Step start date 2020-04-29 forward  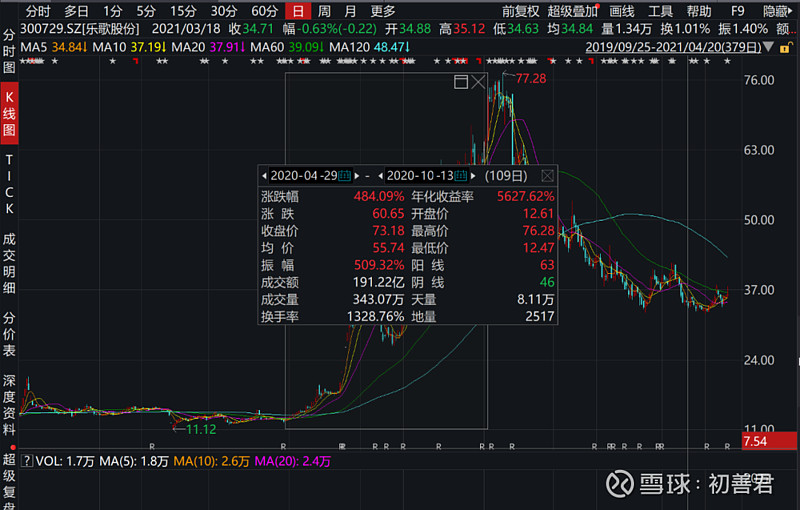coord(357,176)
